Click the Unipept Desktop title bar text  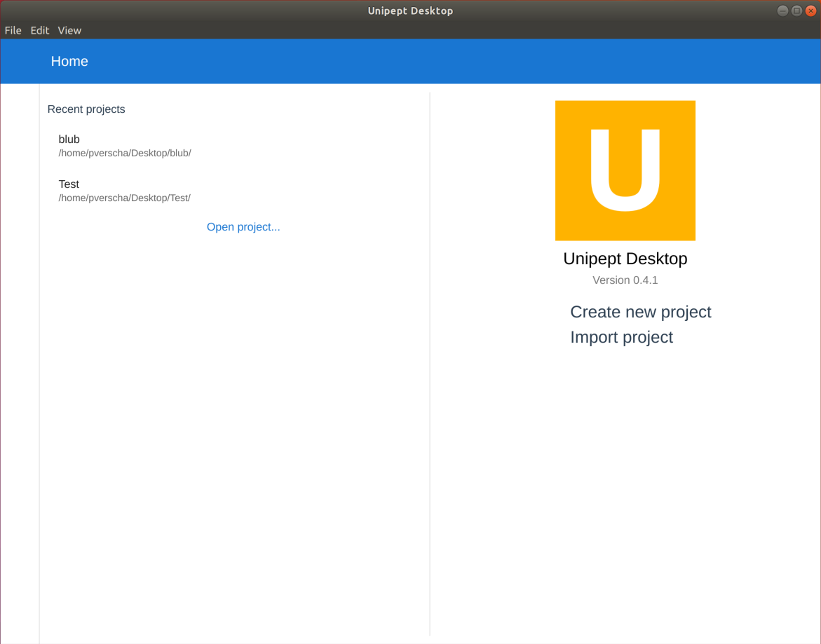(x=410, y=11)
